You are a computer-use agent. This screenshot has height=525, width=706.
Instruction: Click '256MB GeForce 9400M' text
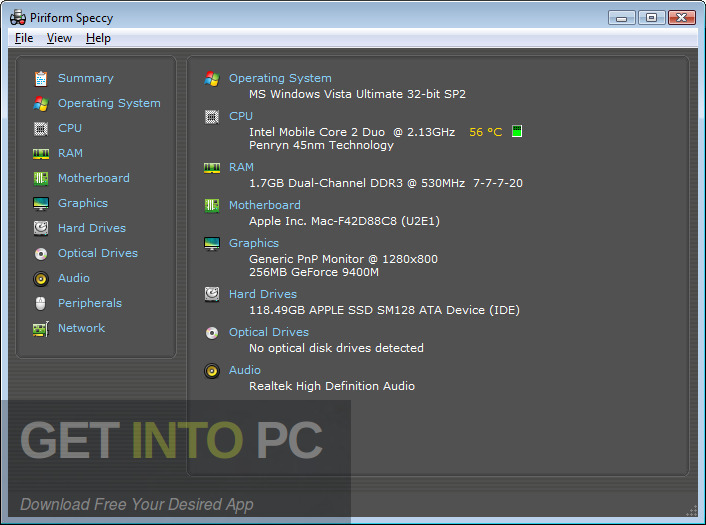click(314, 272)
